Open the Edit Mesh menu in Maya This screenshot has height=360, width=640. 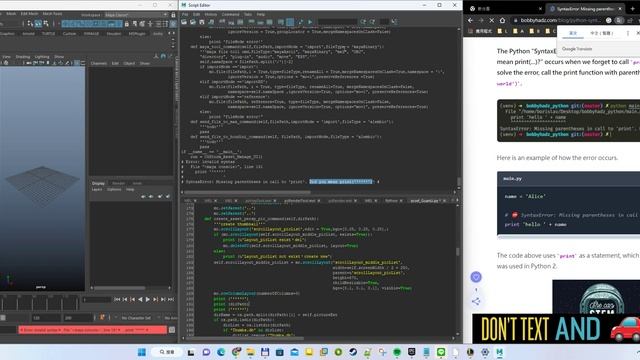pos(29,13)
